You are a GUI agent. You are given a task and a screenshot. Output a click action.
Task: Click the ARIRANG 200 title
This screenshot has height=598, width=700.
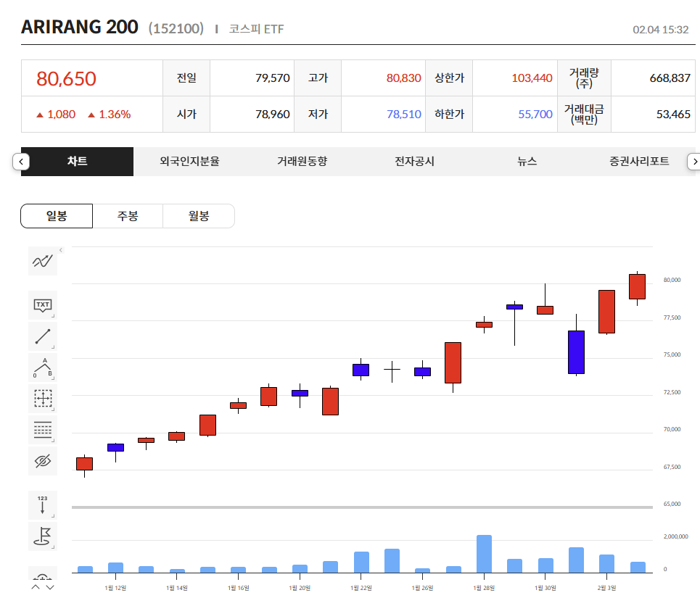coord(80,28)
